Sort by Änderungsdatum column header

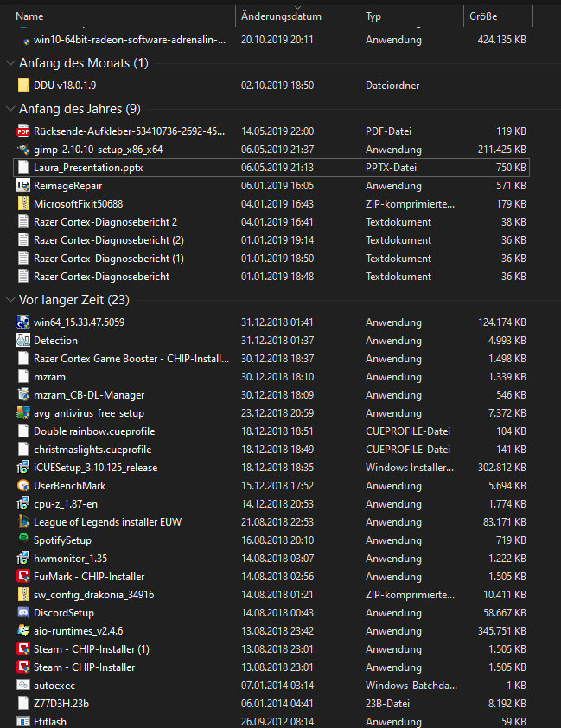pyautogui.click(x=281, y=16)
